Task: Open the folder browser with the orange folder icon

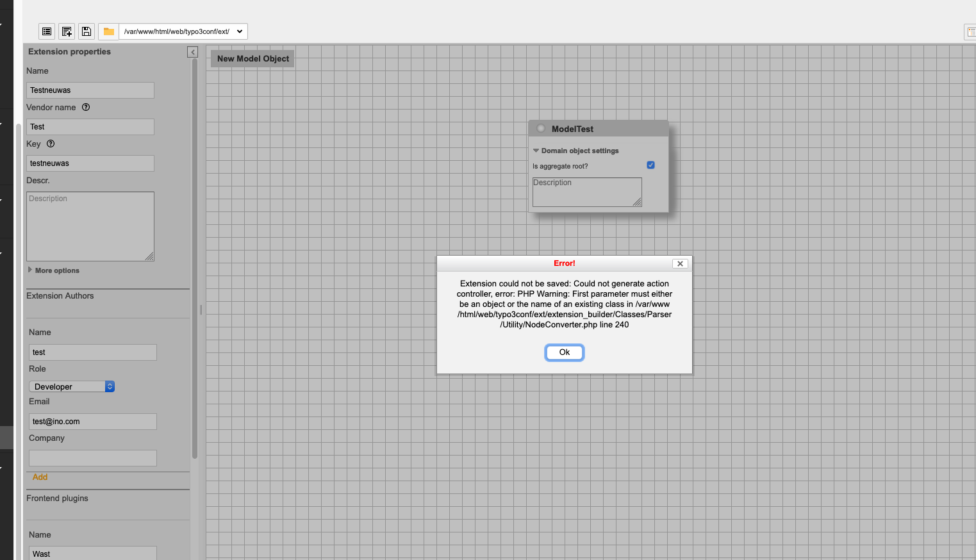Action: tap(108, 31)
